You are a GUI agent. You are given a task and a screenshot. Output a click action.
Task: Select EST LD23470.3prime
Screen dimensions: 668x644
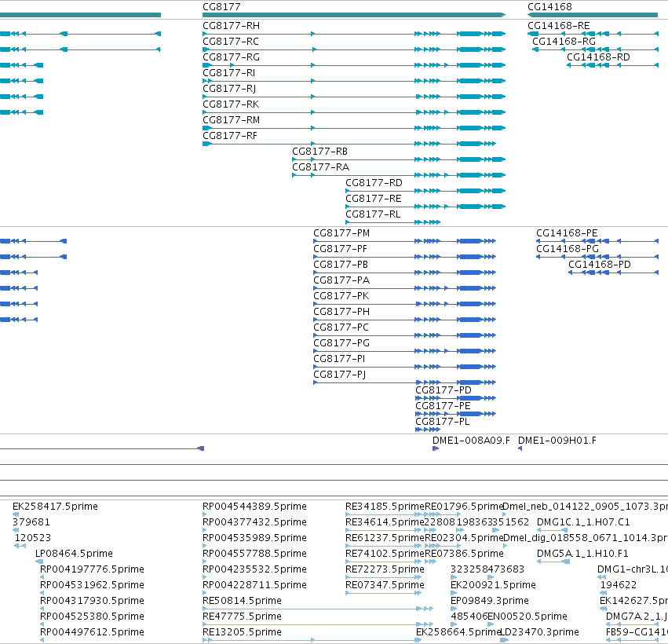[540, 632]
